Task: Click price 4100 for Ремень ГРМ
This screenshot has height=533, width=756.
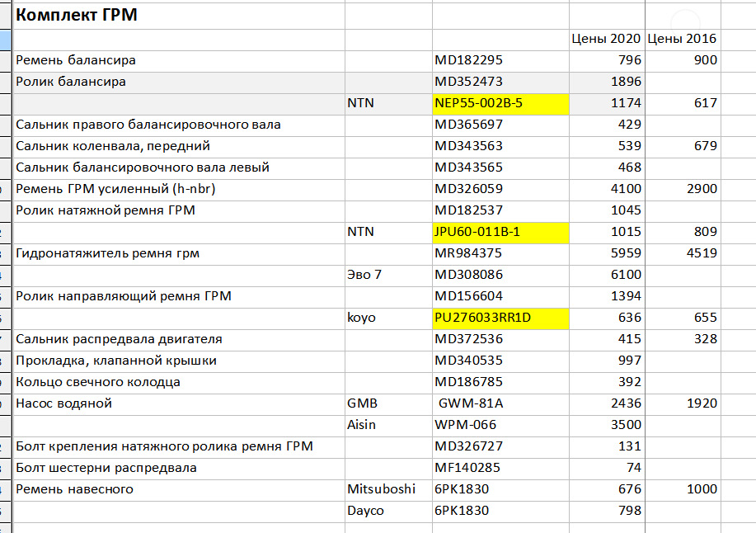Action: (x=607, y=190)
